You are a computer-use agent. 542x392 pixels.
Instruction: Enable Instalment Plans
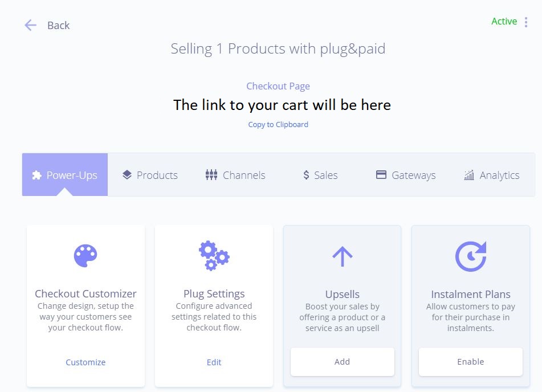click(470, 362)
